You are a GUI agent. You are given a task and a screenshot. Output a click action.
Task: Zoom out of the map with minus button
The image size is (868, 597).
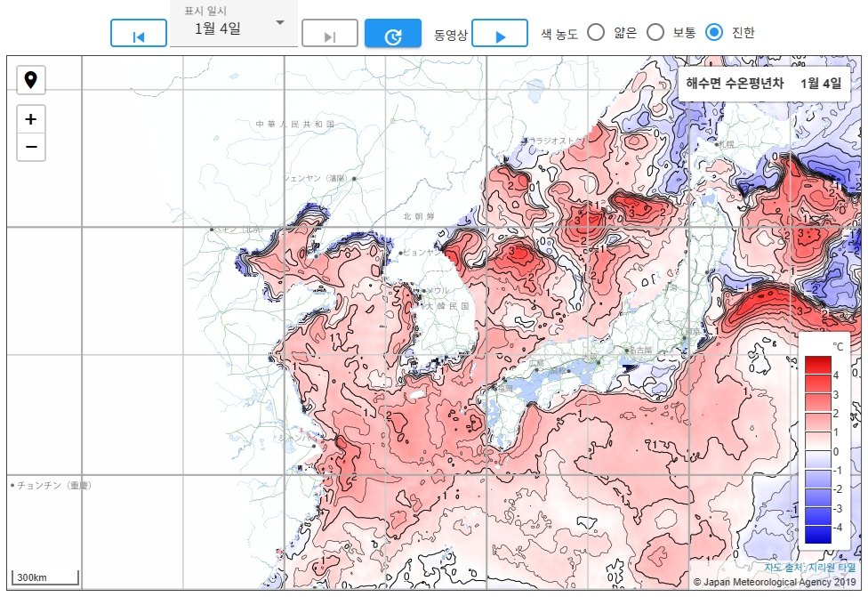31,147
